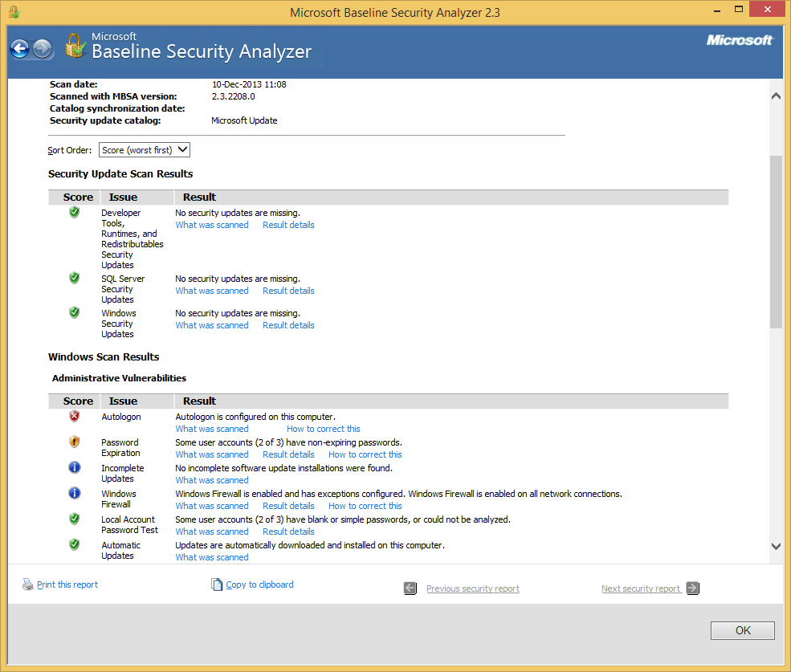Viewport: 791px width, 672px height.
Task: Click the previous report arrow icon
Action: 410,588
